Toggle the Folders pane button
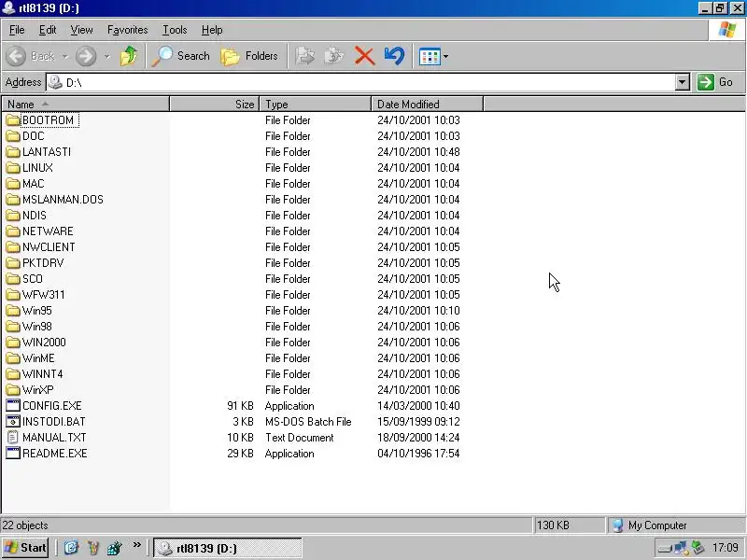This screenshot has width=747, height=560. point(249,56)
